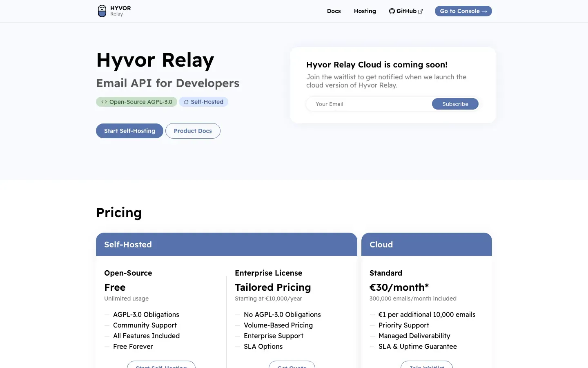The width and height of the screenshot is (588, 368).
Task: Click the Hyvor Relay Cloud is coming soon heading
Action: pyautogui.click(x=377, y=65)
